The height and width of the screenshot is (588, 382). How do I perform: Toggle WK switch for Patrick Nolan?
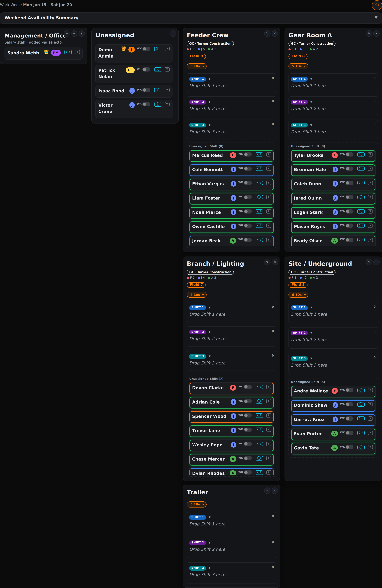146,69
